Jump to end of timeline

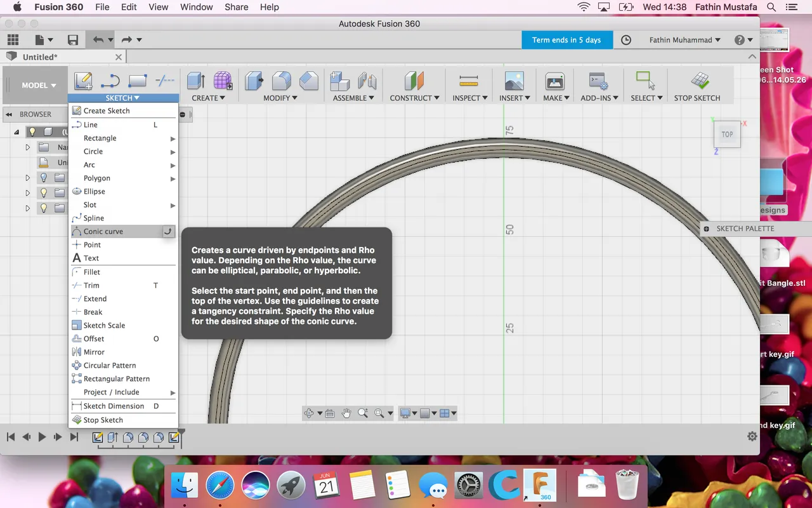[74, 437]
